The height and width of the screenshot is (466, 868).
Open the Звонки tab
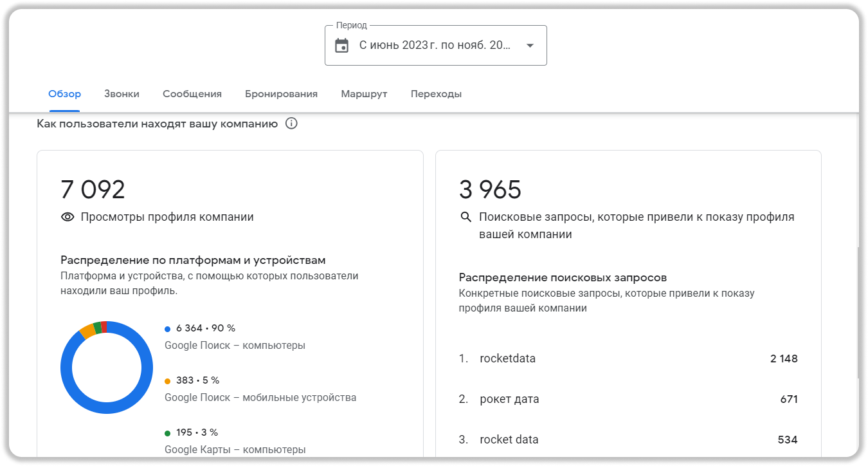point(122,94)
